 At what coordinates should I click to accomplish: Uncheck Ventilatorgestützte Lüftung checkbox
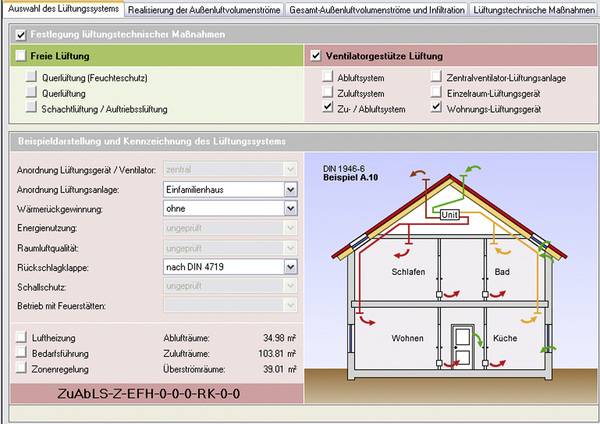[x=317, y=56]
